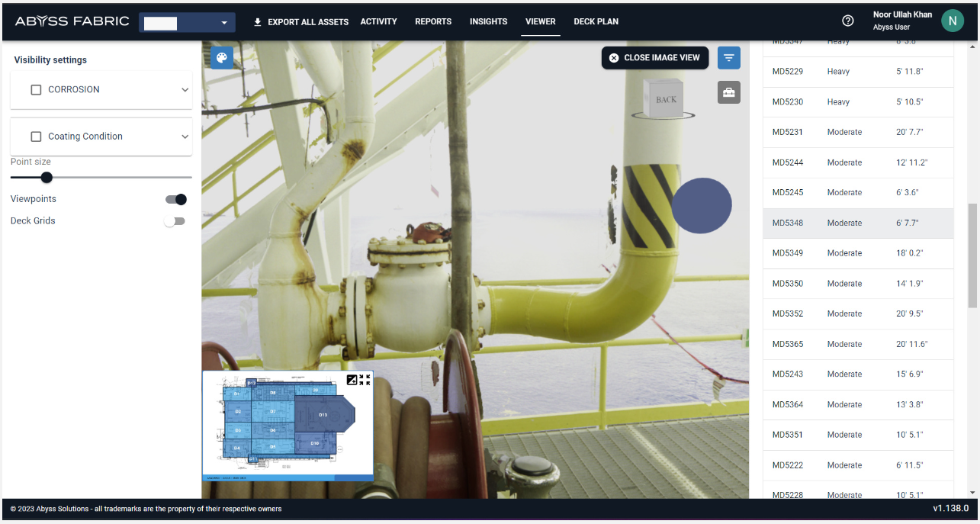Viewport: 980px width, 524px height.
Task: Click EXPORT ALL ASSETS button
Action: point(300,22)
